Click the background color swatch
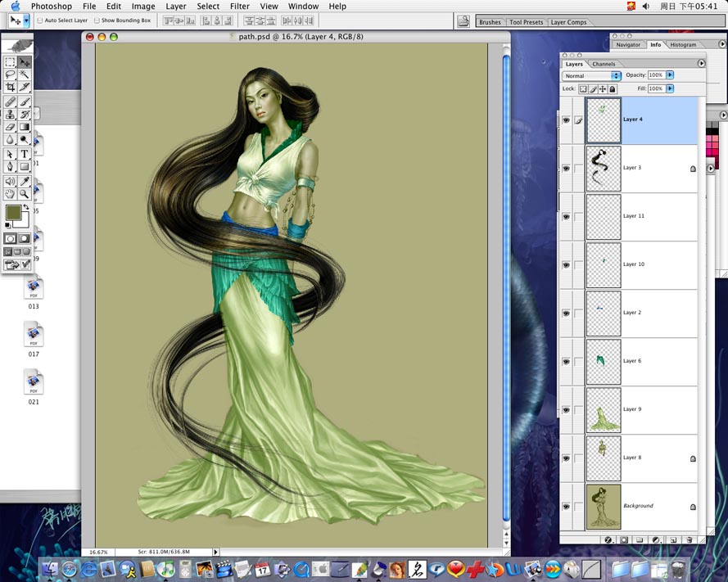Image resolution: width=728 pixels, height=582 pixels. coord(25,223)
